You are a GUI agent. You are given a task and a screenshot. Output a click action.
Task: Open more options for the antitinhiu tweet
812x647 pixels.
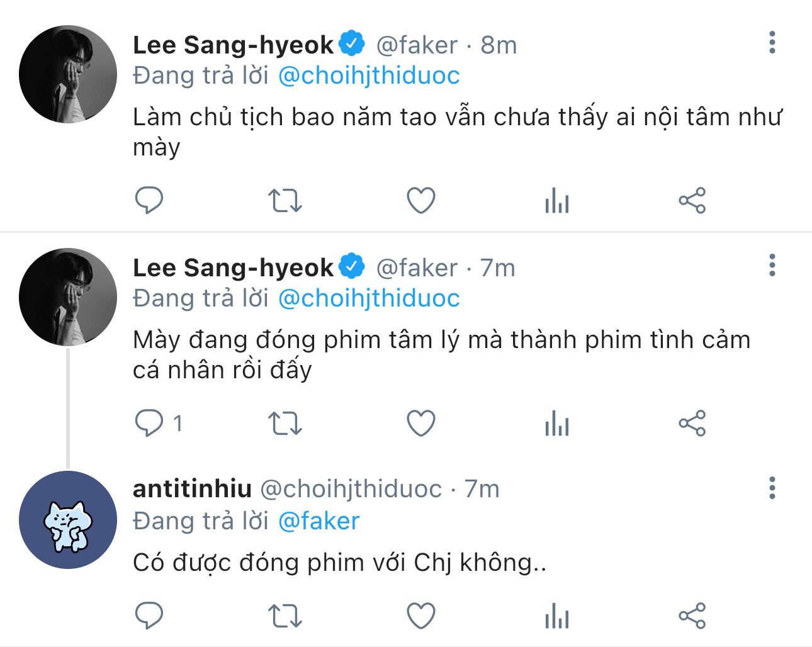[x=772, y=488]
